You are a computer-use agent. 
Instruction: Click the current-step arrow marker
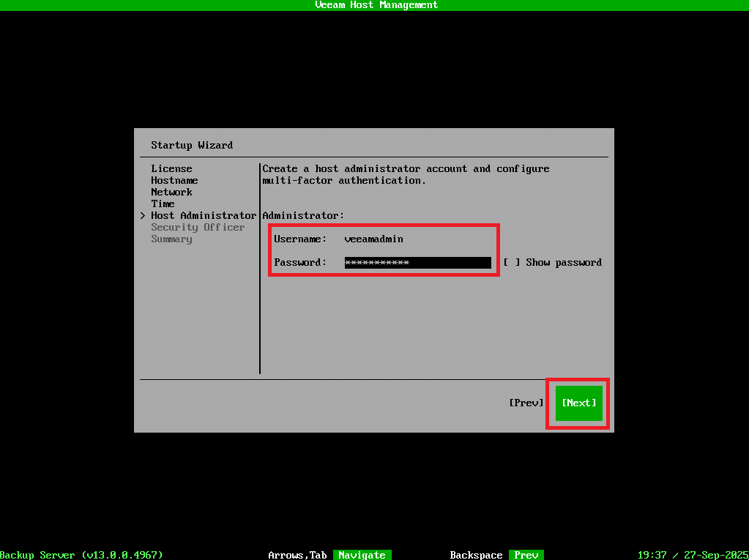(143, 215)
